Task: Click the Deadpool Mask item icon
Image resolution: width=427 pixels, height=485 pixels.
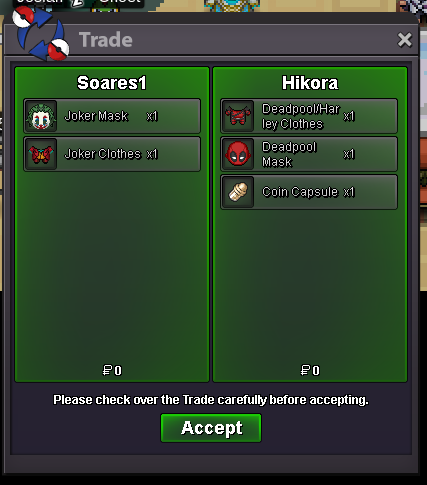Action: (x=238, y=154)
